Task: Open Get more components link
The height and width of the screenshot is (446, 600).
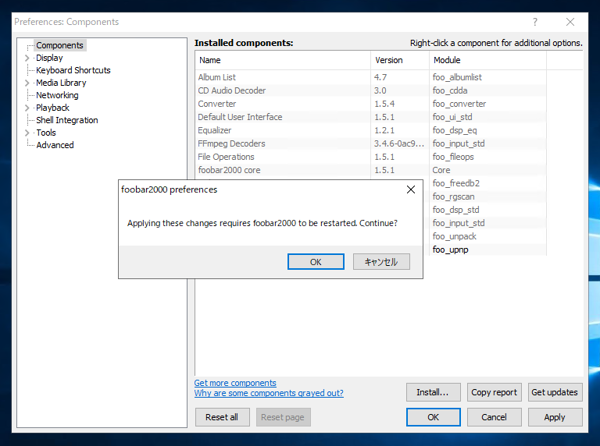Action: pyautogui.click(x=235, y=383)
